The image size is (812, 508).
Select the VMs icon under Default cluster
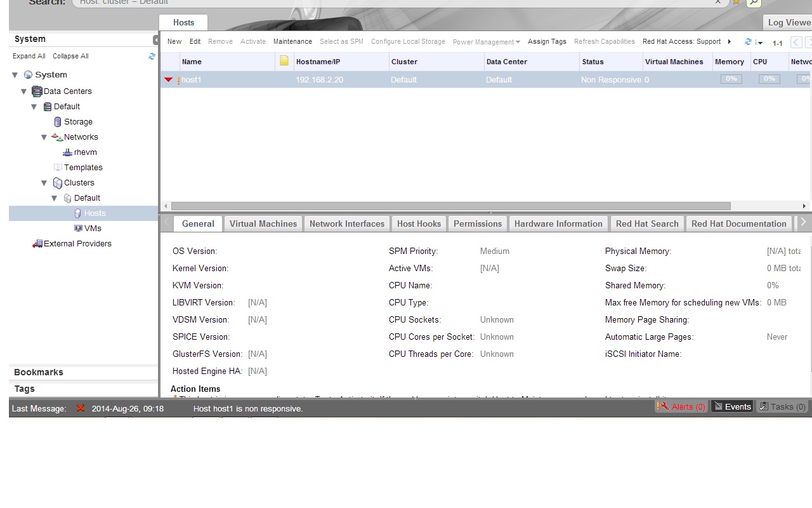(78, 229)
